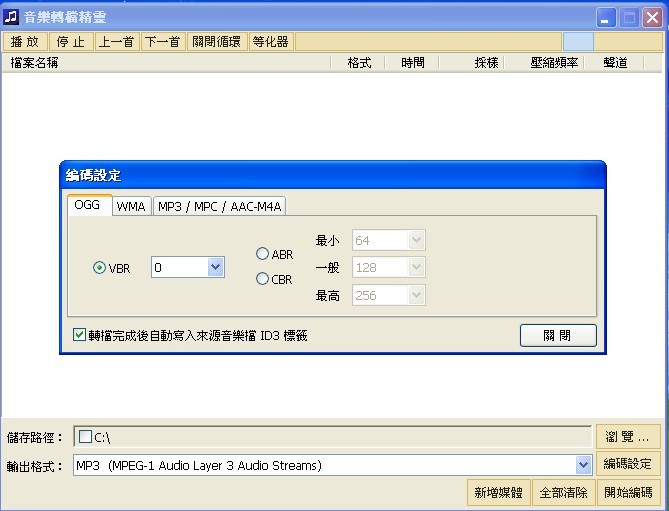Click the 瀏覽 browse button
The height and width of the screenshot is (511, 669).
pyautogui.click(x=629, y=437)
